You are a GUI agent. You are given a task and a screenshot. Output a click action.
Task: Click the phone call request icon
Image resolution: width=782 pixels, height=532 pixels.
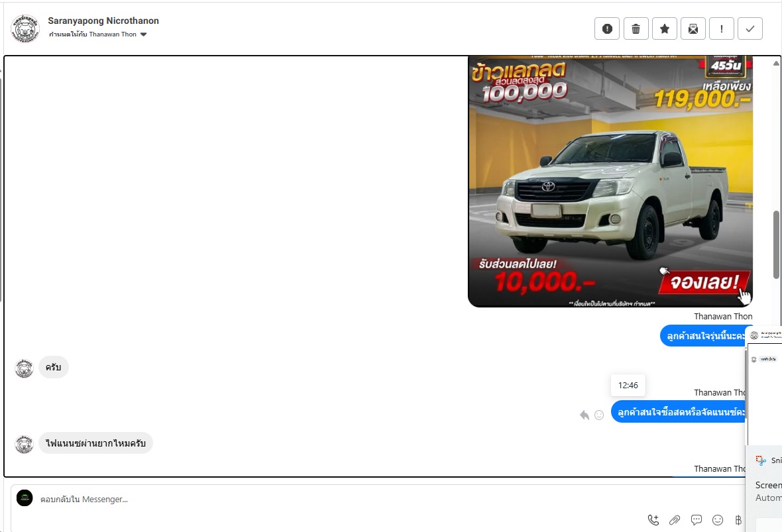[x=653, y=520]
